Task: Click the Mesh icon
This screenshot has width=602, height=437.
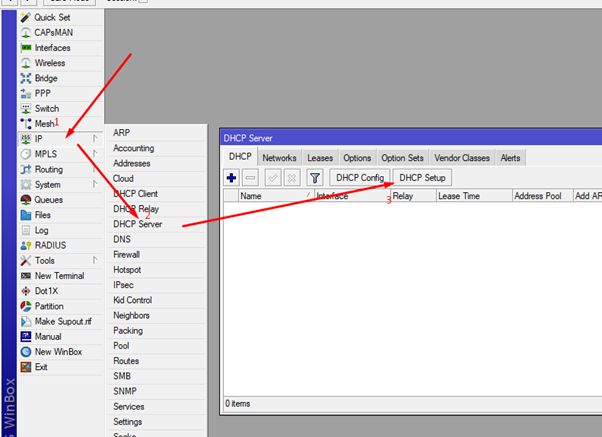Action: [26, 124]
